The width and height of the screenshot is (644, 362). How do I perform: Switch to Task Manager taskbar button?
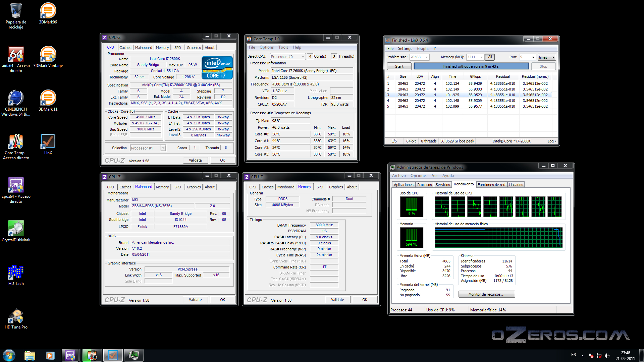(x=133, y=355)
